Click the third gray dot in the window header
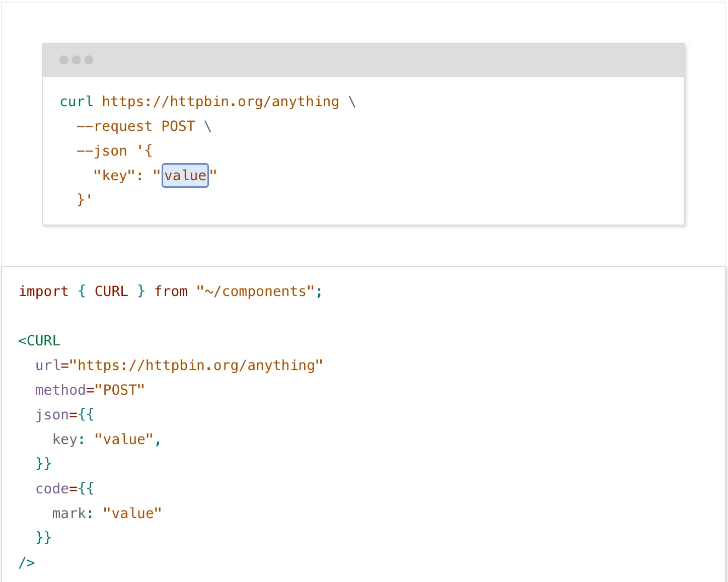This screenshot has width=728, height=582. coord(89,60)
